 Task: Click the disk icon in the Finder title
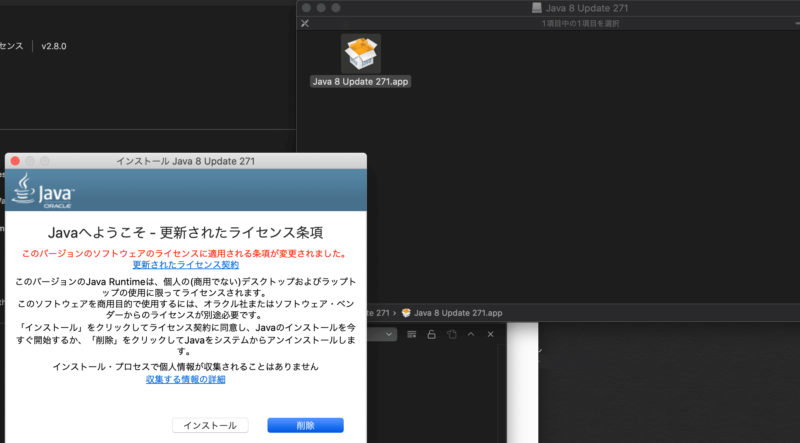(x=537, y=8)
